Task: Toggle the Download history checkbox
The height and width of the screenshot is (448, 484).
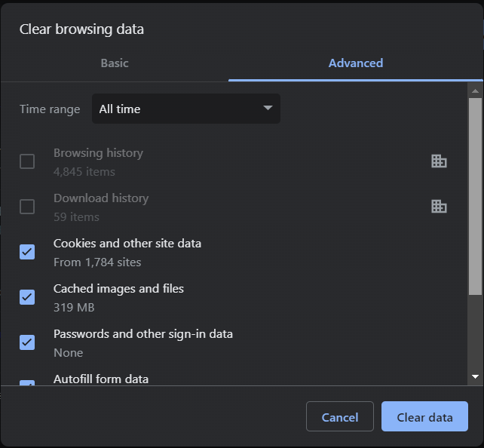Action: [x=27, y=207]
